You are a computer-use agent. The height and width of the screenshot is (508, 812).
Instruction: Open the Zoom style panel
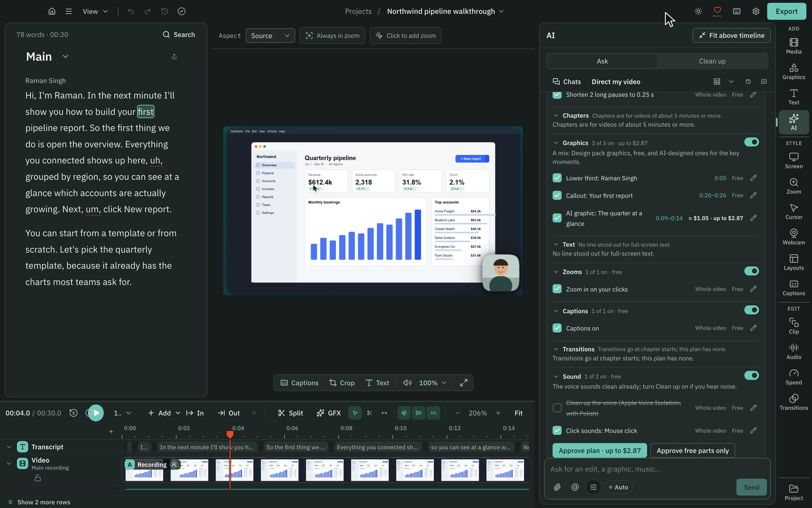[794, 186]
